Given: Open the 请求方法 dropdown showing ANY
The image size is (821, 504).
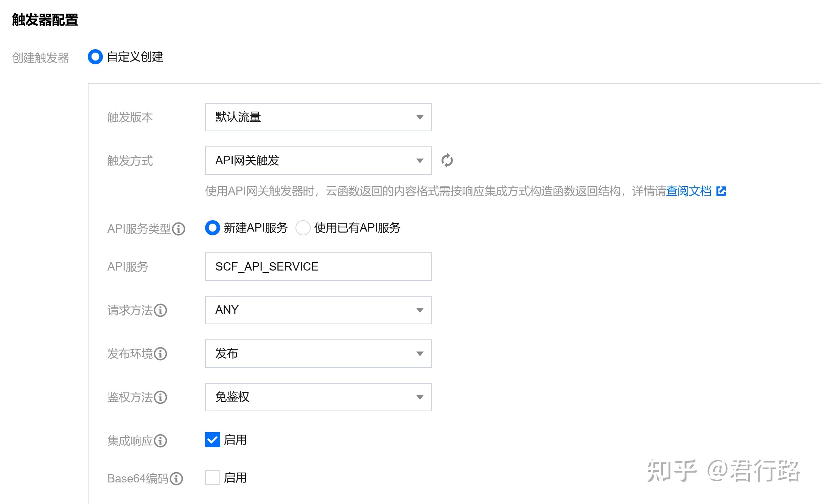Looking at the screenshot, I should pyautogui.click(x=318, y=310).
